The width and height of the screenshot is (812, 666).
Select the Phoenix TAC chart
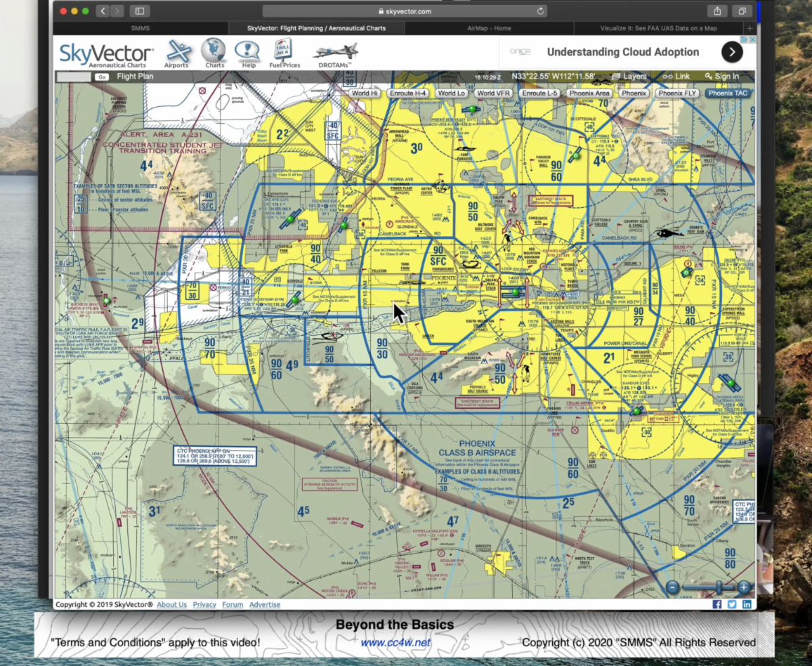coord(728,93)
